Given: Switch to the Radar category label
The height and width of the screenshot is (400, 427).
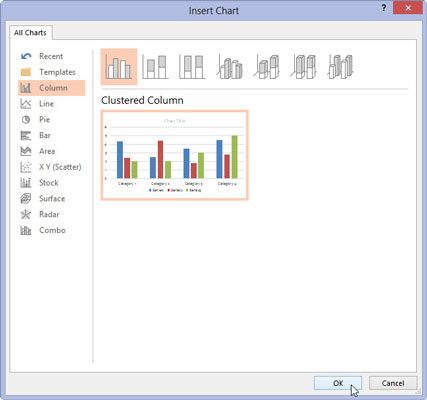Looking at the screenshot, I should [49, 214].
